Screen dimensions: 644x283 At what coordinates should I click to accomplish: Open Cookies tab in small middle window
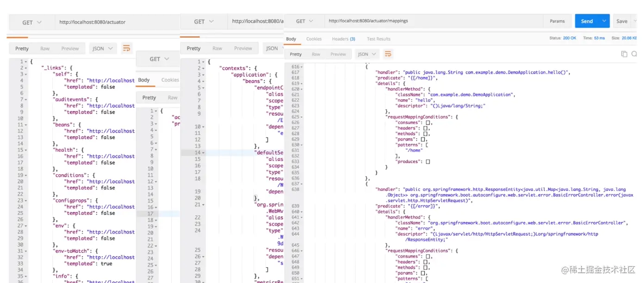point(170,80)
